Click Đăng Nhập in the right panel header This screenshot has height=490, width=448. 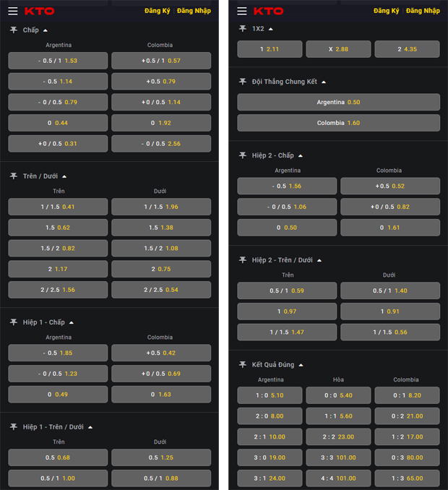click(x=423, y=12)
